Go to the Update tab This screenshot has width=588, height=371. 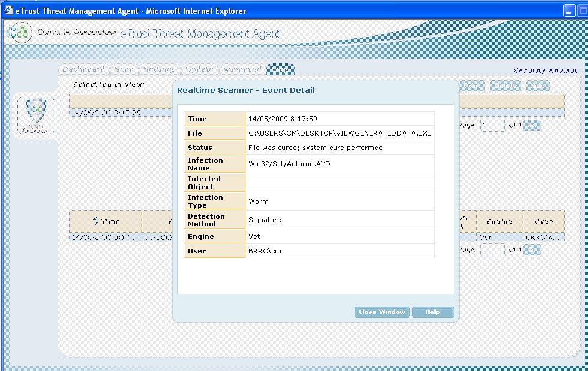(199, 70)
